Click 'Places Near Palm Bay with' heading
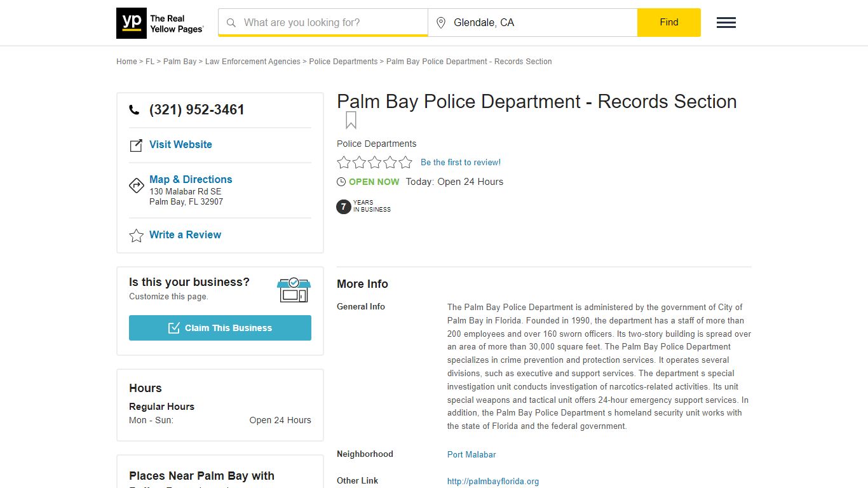Screen dimensions: 868x488 [x=201, y=476]
